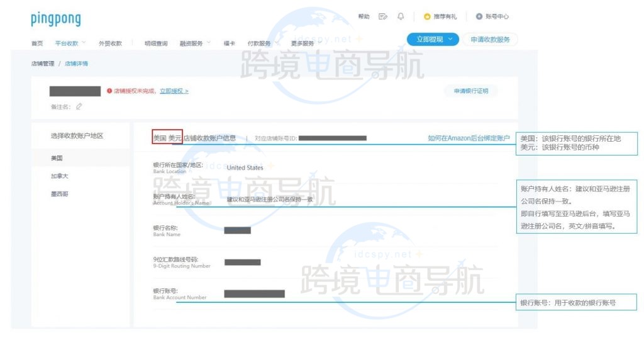Open the message notes icon beside 帮助
644x340 pixels.
(x=383, y=16)
